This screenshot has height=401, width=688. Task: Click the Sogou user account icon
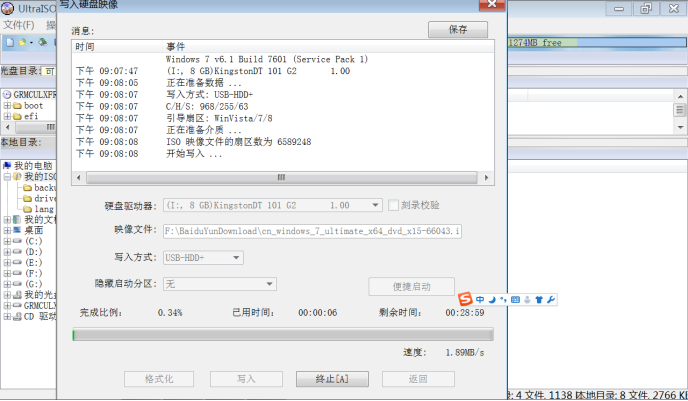[527, 300]
